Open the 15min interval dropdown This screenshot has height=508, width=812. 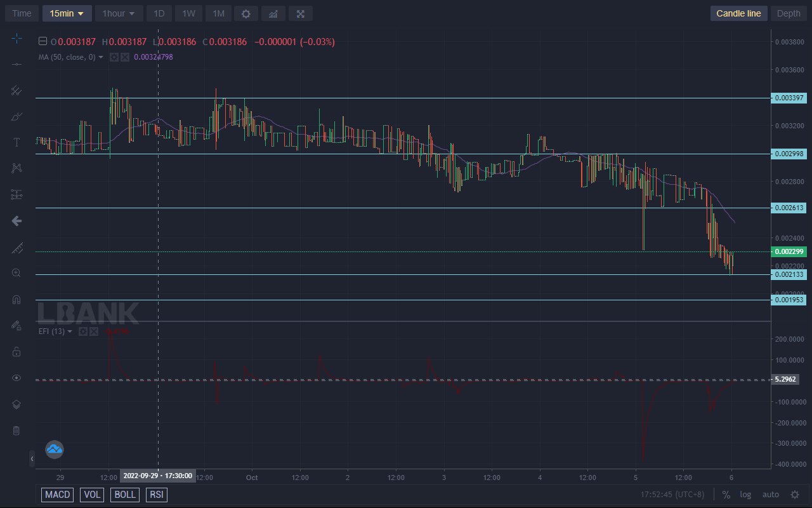(67, 13)
